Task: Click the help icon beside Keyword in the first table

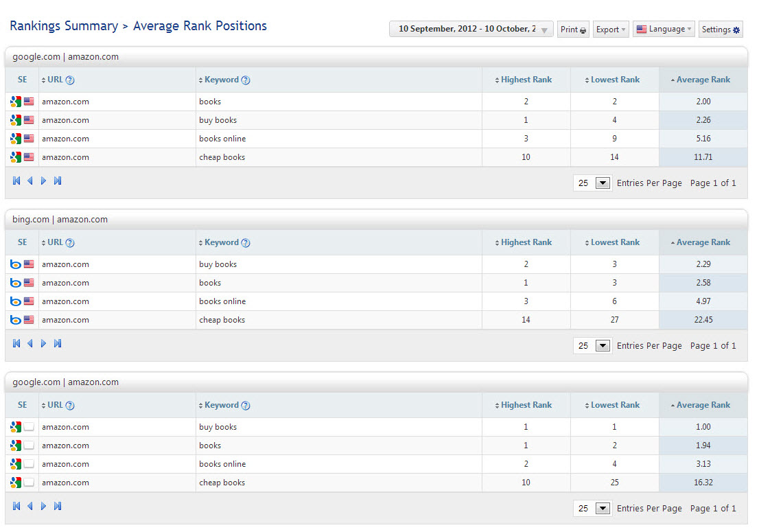Action: (x=246, y=80)
